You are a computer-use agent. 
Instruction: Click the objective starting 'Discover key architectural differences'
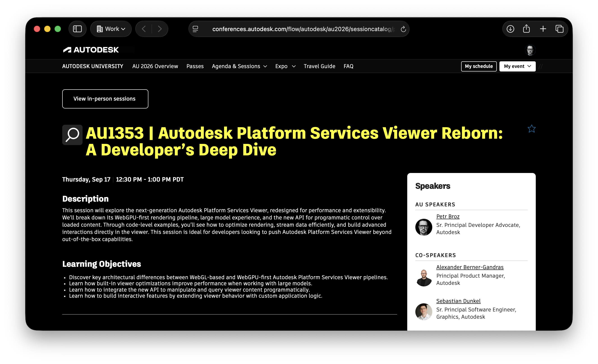click(228, 277)
